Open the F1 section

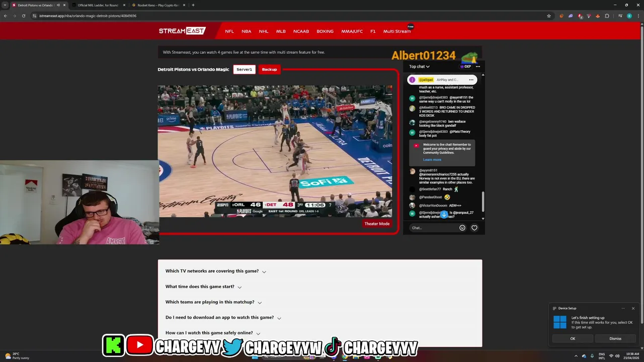click(x=373, y=31)
